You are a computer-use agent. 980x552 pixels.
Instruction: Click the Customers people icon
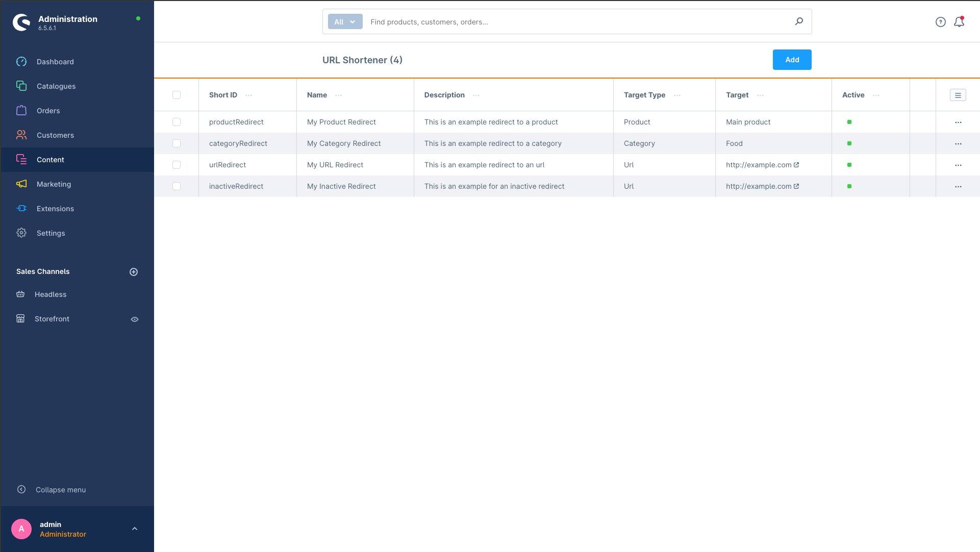[x=21, y=135]
